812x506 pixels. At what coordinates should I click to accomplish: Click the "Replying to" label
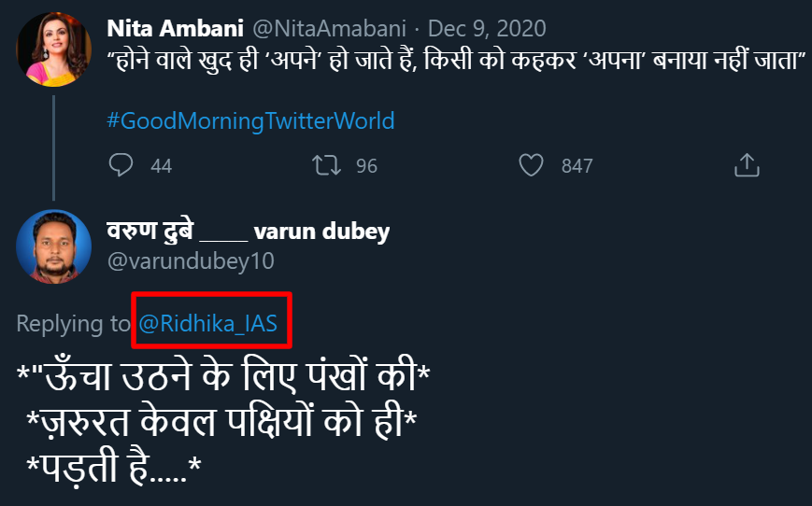coord(73,324)
